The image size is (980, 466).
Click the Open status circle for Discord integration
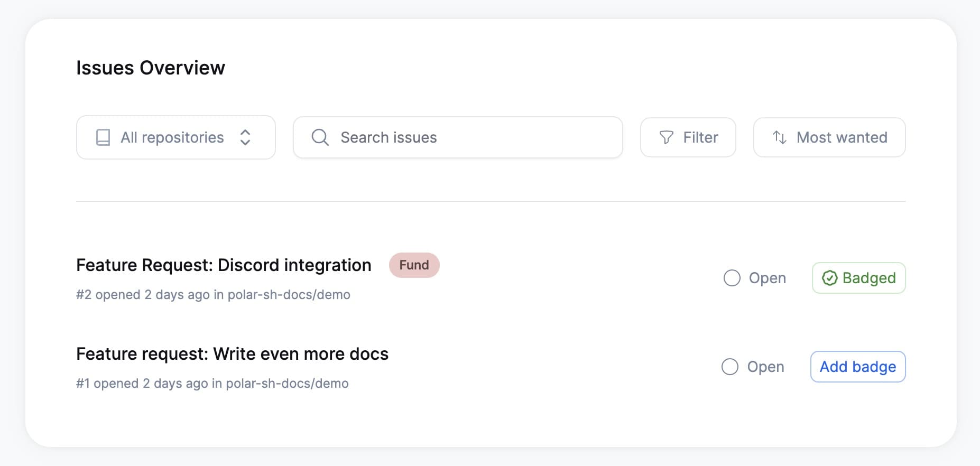pos(732,278)
